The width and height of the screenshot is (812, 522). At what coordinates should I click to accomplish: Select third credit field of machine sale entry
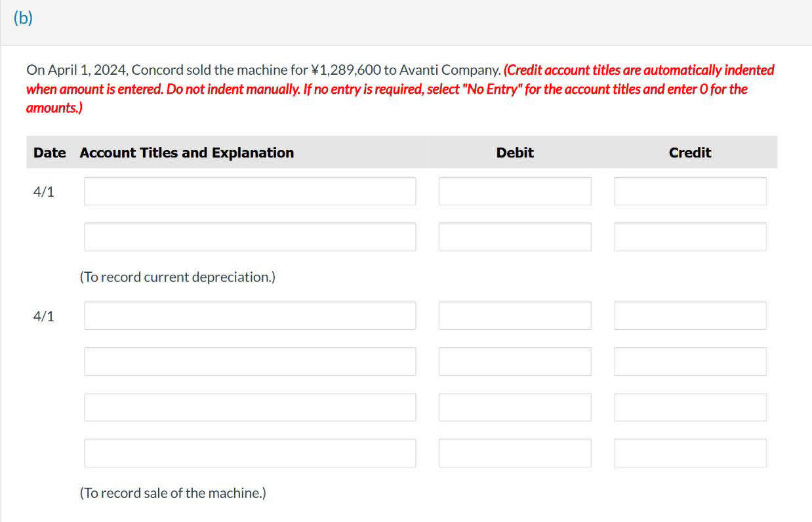coord(689,407)
